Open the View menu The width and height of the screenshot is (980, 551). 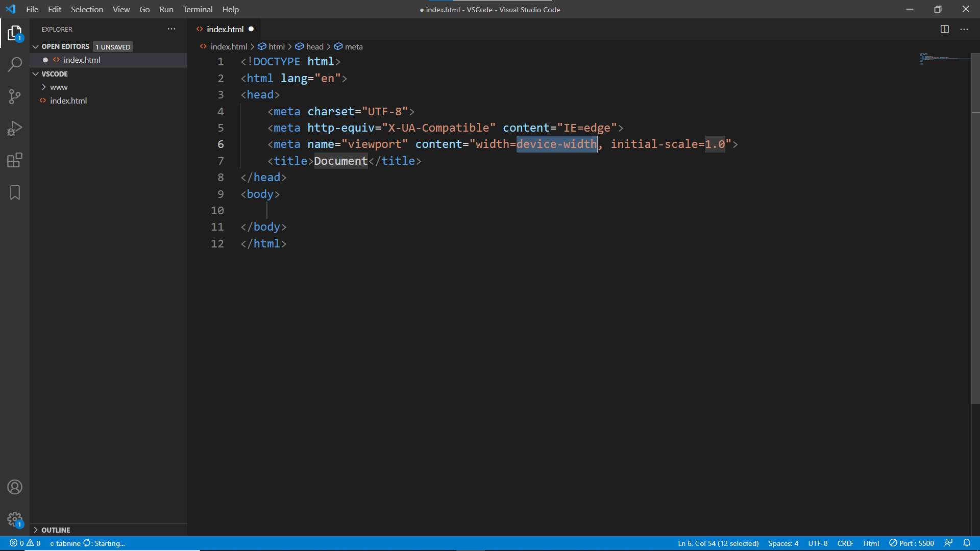(121, 9)
